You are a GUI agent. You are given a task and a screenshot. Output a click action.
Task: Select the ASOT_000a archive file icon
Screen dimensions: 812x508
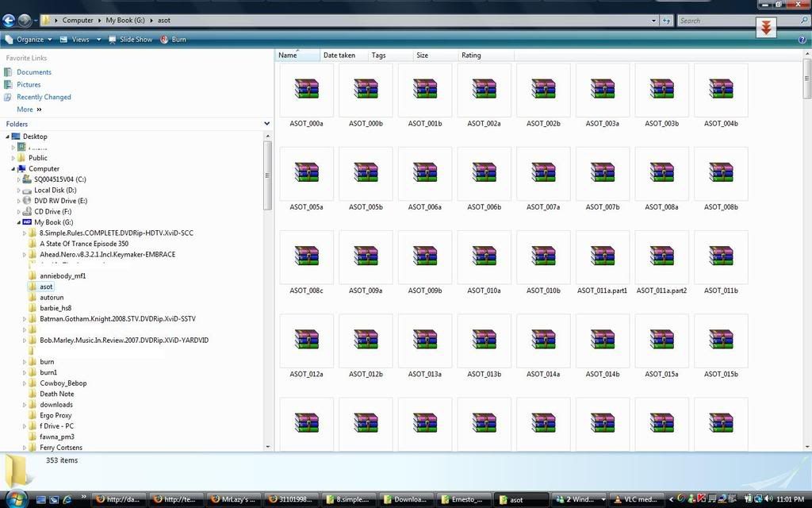click(307, 89)
